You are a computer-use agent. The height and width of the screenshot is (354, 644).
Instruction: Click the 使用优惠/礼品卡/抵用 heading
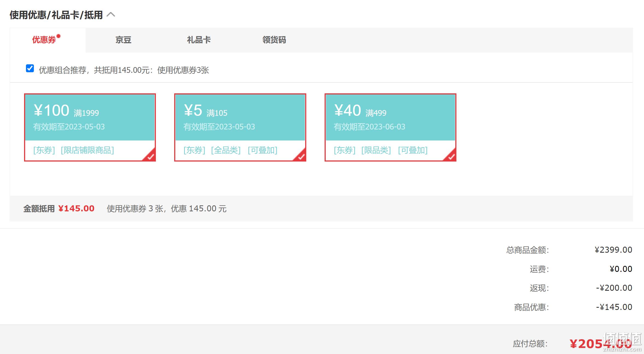[x=56, y=15]
